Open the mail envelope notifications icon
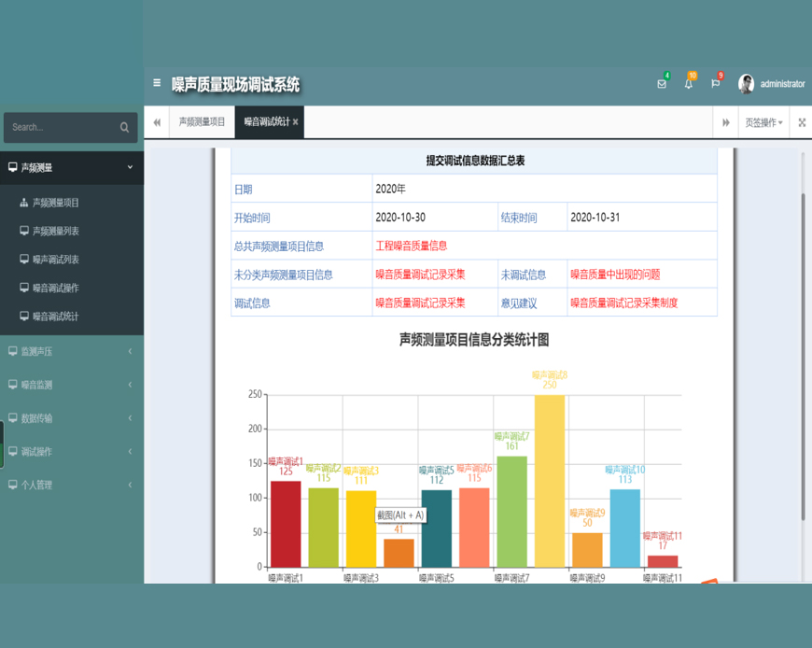 (x=662, y=84)
